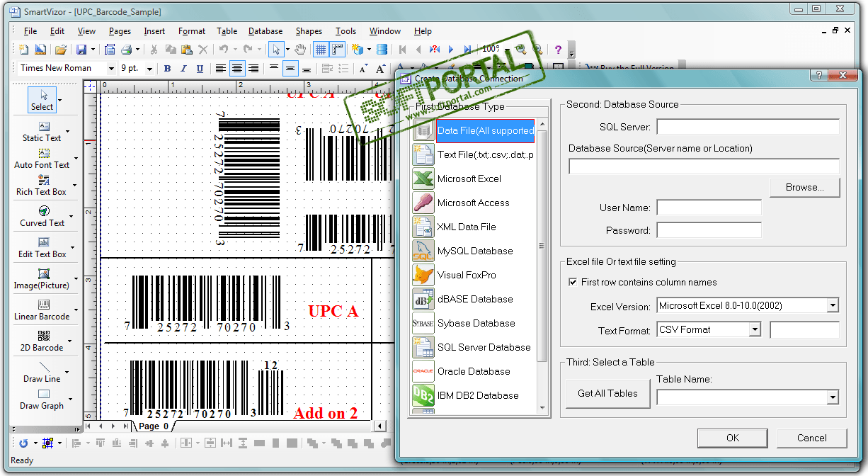
Task: Open the File menu
Action: 30,31
